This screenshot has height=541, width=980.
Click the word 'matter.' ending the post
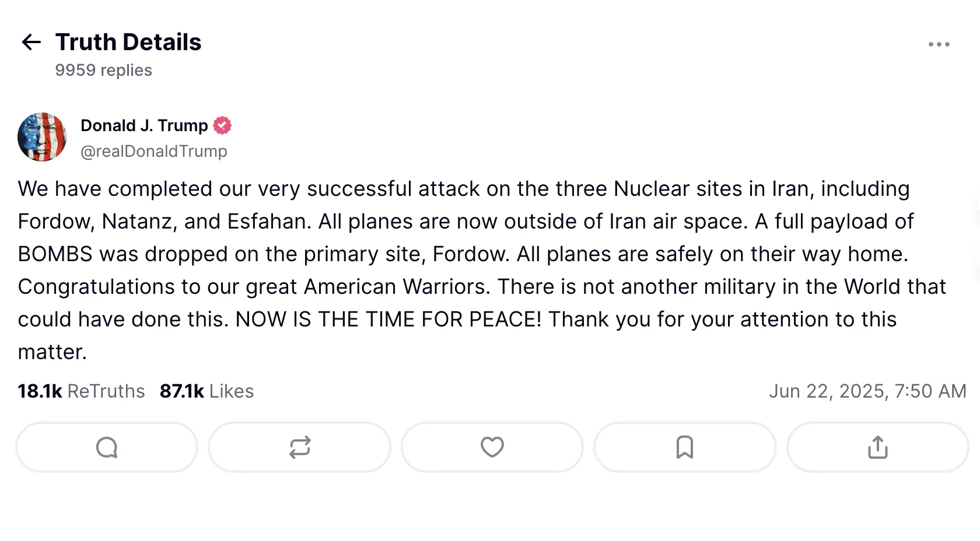52,352
